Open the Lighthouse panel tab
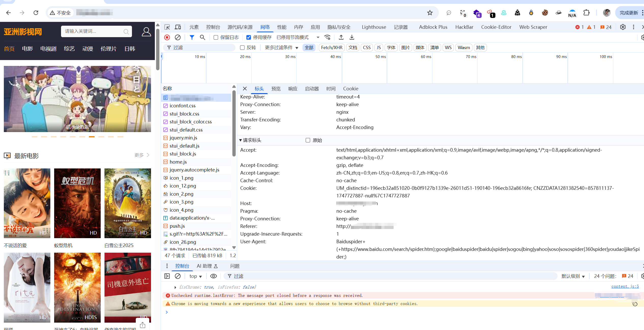Image resolution: width=644 pixels, height=330 pixels. pos(374,27)
